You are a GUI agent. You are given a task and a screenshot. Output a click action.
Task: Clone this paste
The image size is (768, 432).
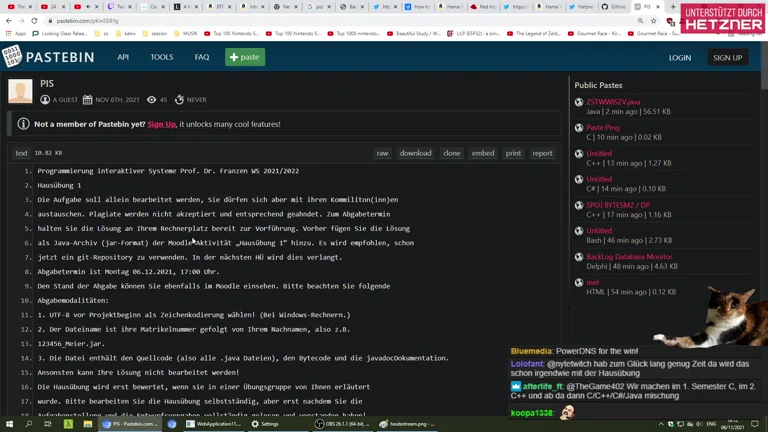point(451,153)
